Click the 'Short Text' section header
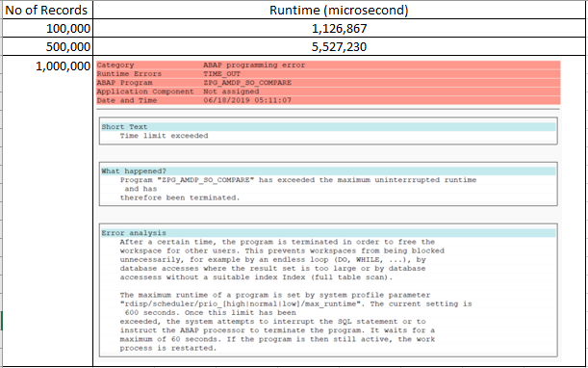Viewport: 588px width, 368px height. (328, 127)
